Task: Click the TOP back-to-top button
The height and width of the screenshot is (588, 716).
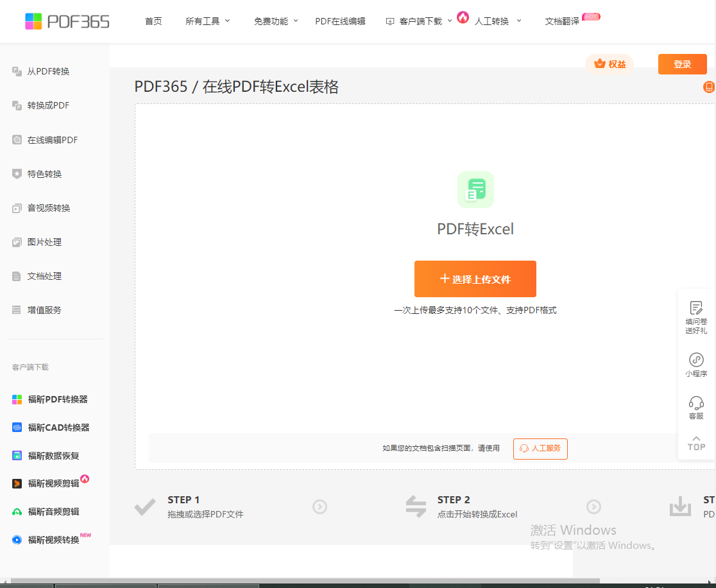Action: point(696,443)
